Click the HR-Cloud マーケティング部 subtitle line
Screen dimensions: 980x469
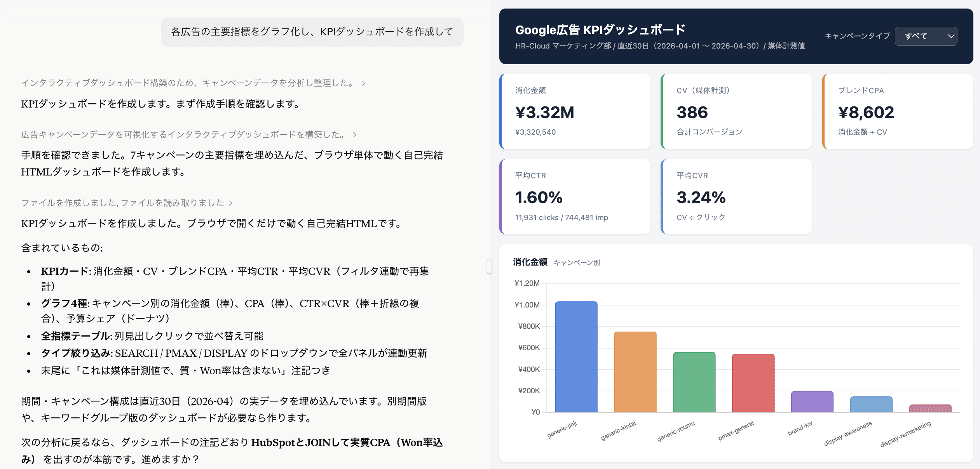[x=660, y=46]
